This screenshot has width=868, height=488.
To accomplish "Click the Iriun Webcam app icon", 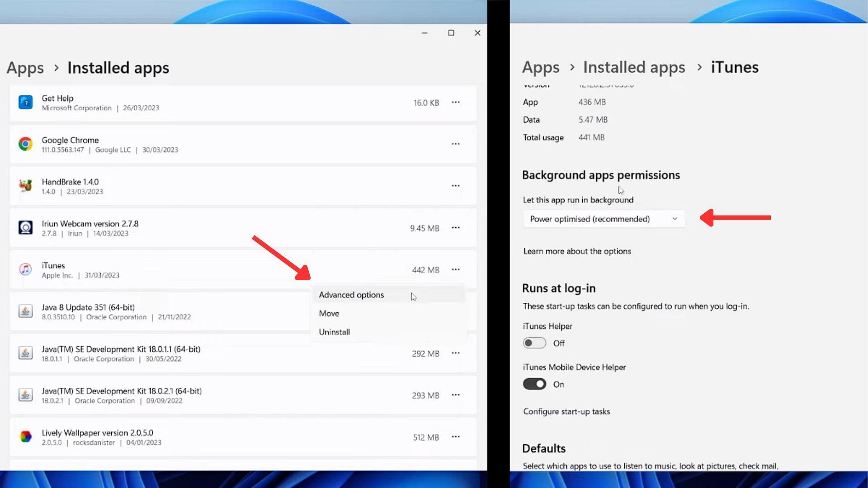I will point(25,227).
